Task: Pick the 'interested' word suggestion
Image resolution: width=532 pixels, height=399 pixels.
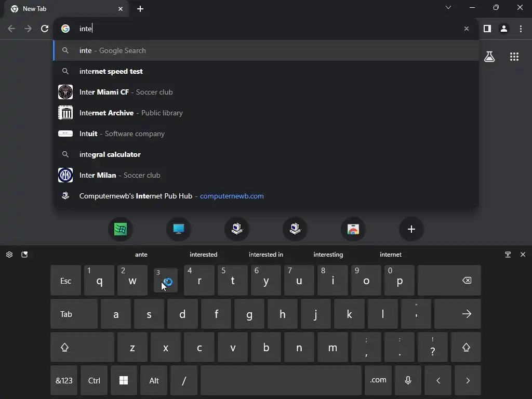Action: [204, 255]
